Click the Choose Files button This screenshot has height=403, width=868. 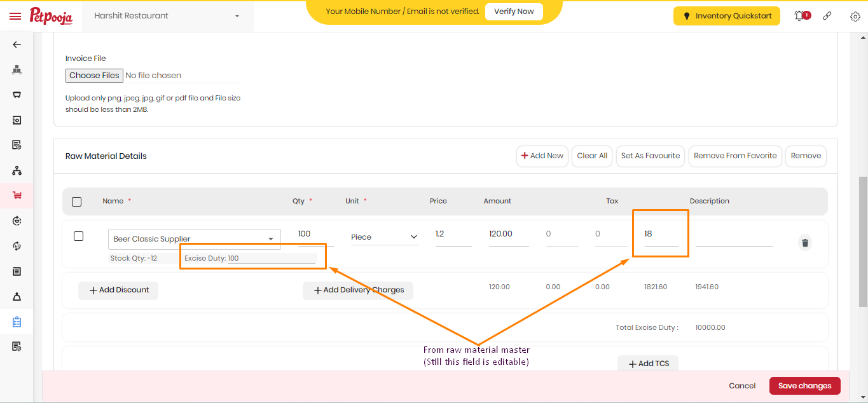tap(94, 76)
